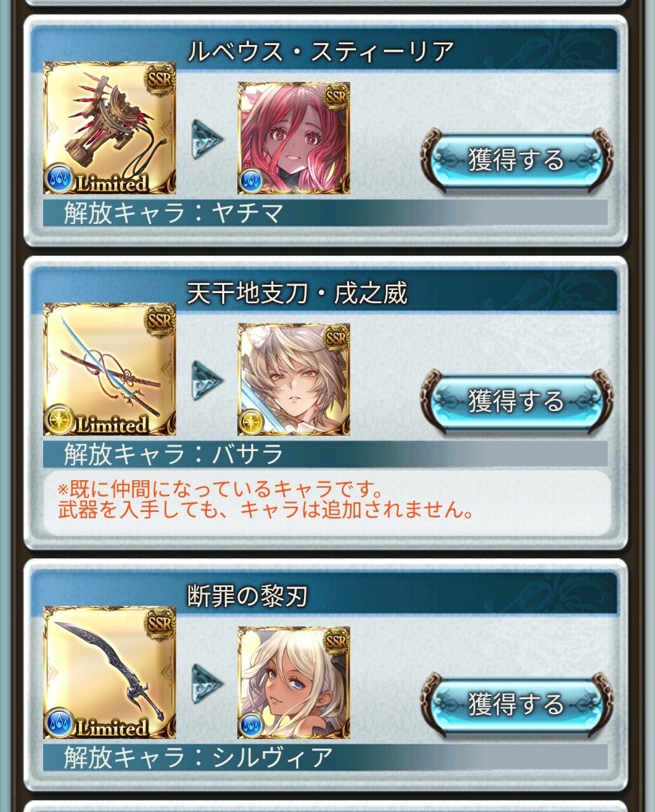This screenshot has width=655, height=812.
Task: Tap the バサラ character portrait
Action: [x=294, y=379]
